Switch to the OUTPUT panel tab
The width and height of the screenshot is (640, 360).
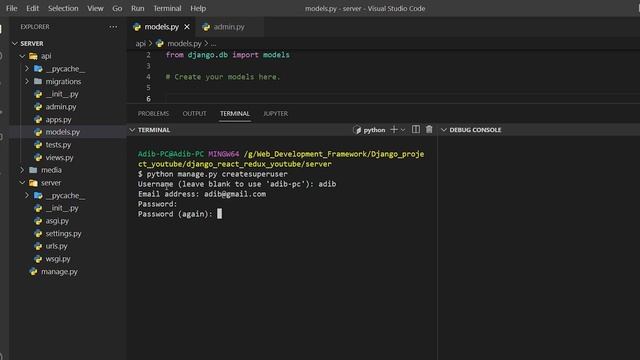(194, 113)
